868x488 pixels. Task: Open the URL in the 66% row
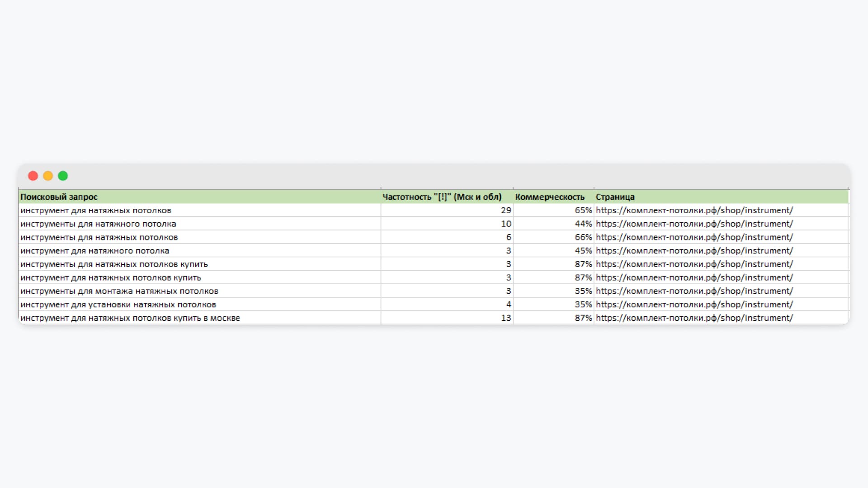coord(694,237)
